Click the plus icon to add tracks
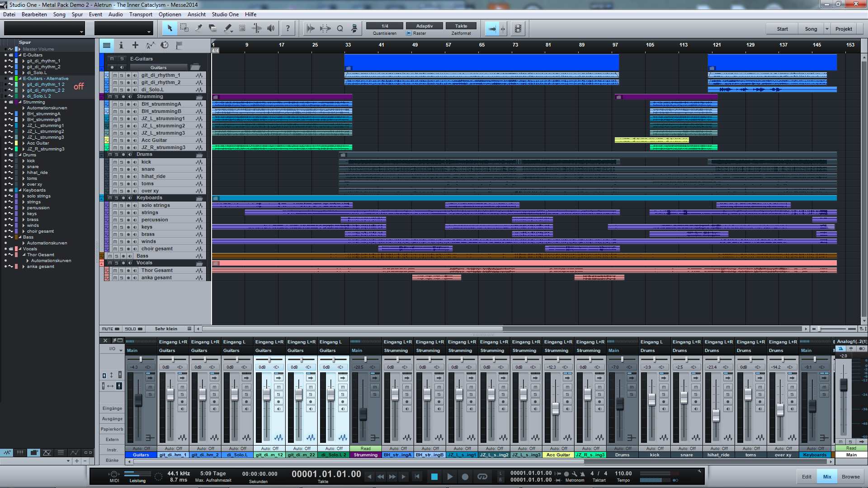868x488 pixels. tap(135, 45)
